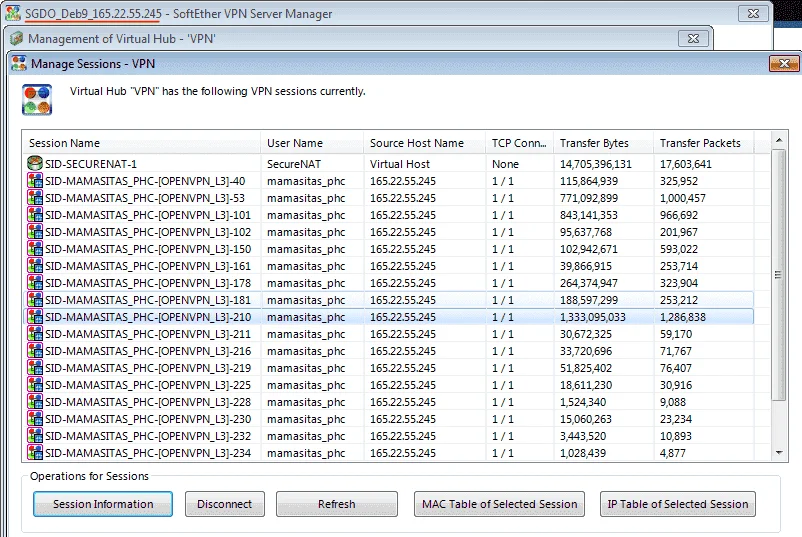Image resolution: width=802 pixels, height=537 pixels.
Task: Click the session icon for OPENVPN_L3-225
Action: click(x=35, y=385)
